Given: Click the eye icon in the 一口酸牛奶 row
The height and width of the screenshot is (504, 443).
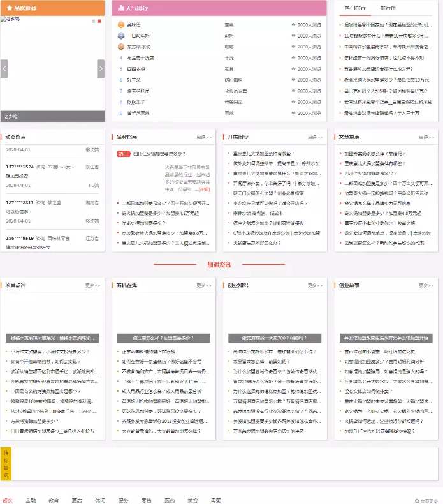Looking at the screenshot, I should pos(293,36).
